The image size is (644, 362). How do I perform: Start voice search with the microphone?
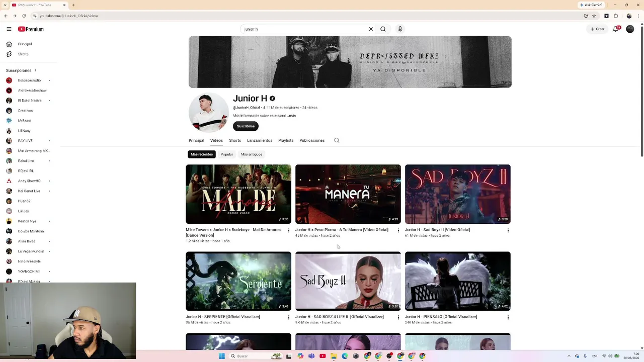(x=400, y=29)
